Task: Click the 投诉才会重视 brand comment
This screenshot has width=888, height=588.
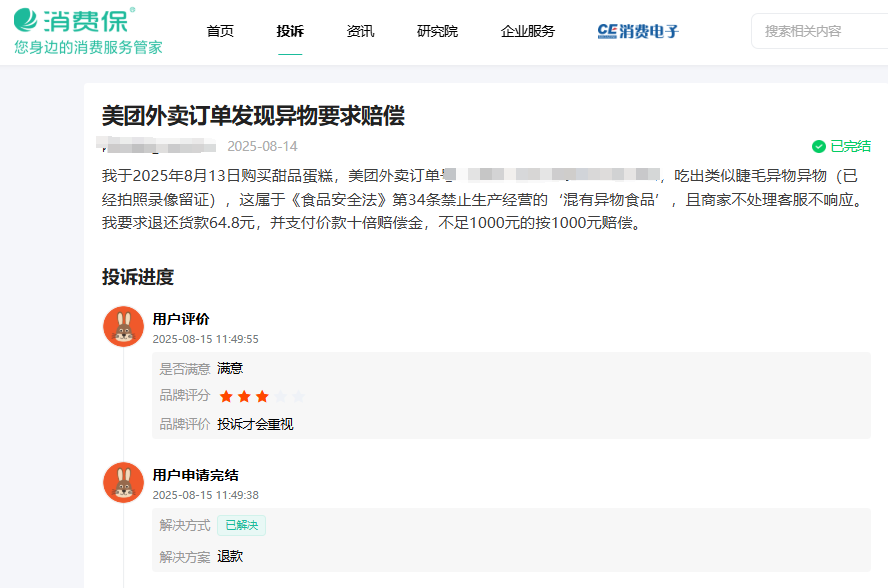Action: pyautogui.click(x=255, y=424)
